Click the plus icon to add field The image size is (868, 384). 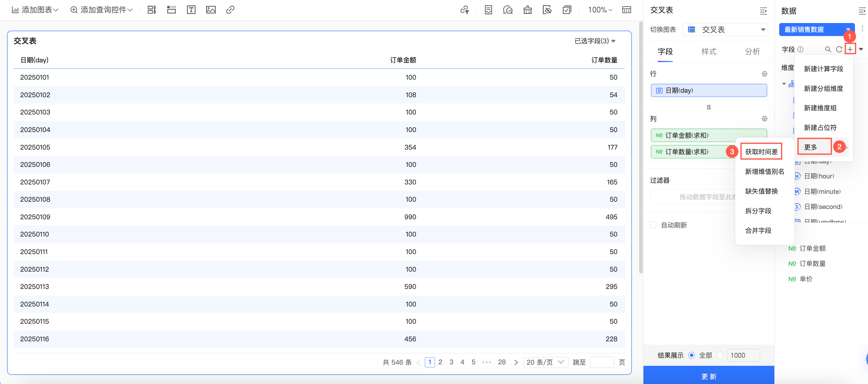click(850, 49)
